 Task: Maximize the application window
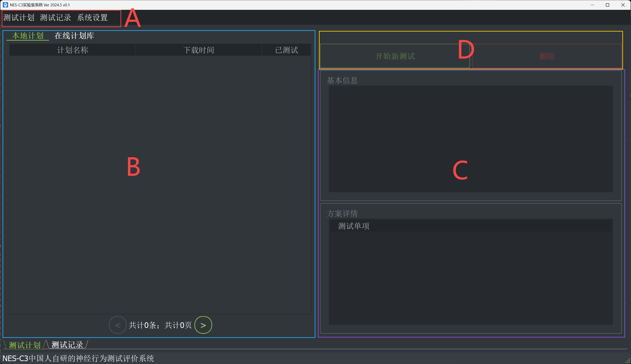click(607, 5)
